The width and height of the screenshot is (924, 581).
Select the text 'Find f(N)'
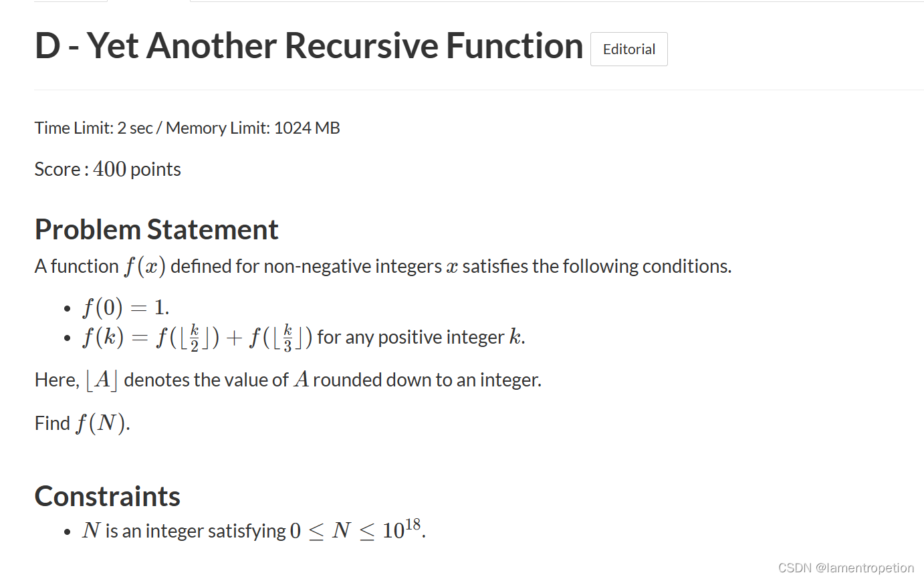tap(82, 423)
